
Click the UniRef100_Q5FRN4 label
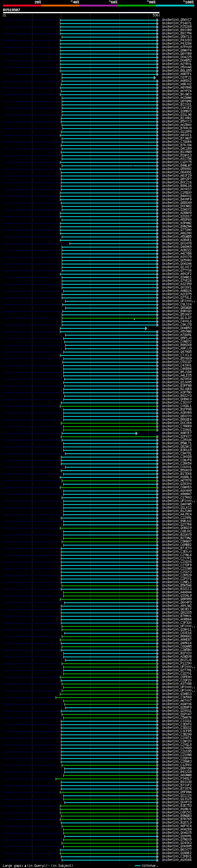pyautogui.click(x=177, y=792)
